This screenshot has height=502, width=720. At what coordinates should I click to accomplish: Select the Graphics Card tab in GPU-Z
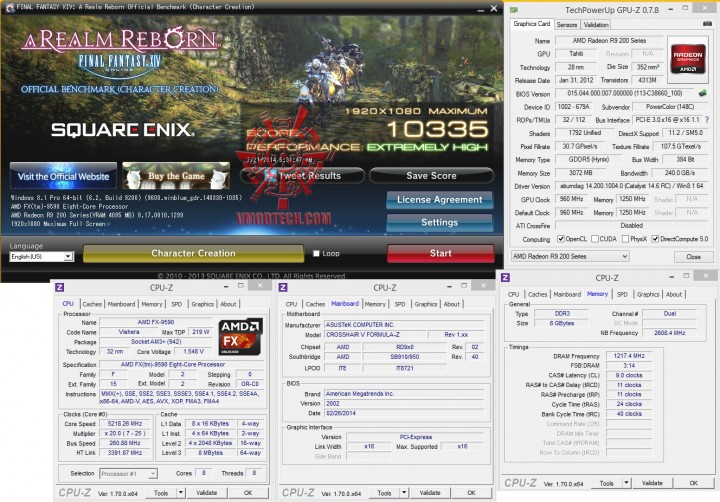coord(531,24)
